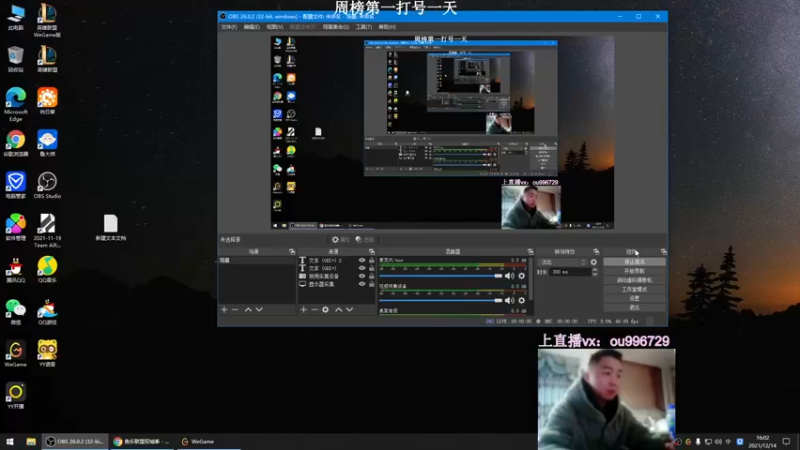Toggle visibility of display capture source

coord(362,284)
